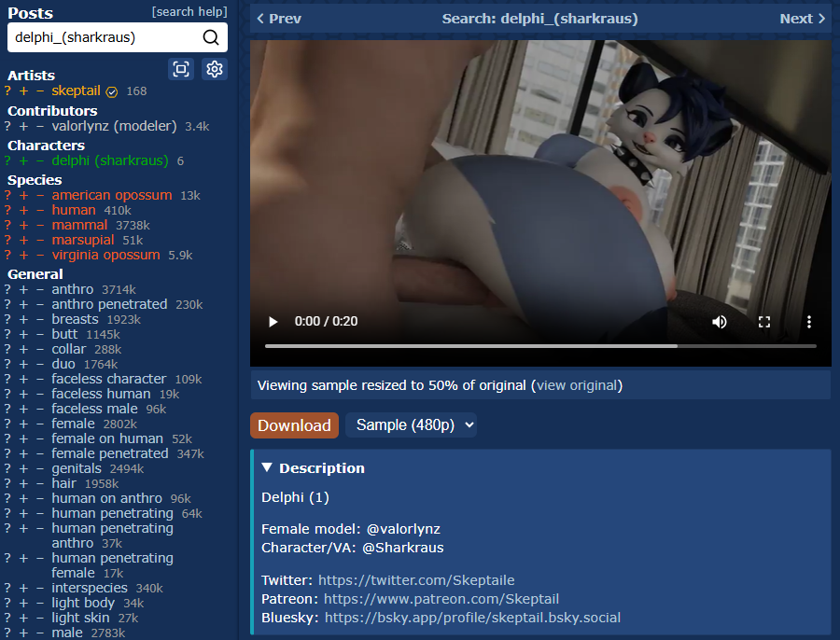Open the wiki question mark for skeptail

click(7, 90)
